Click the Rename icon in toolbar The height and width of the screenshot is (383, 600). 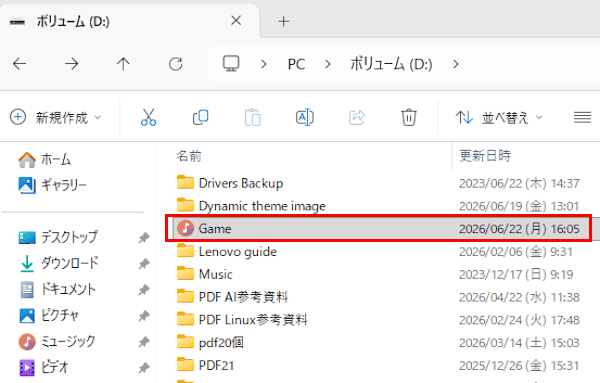pyautogui.click(x=305, y=117)
